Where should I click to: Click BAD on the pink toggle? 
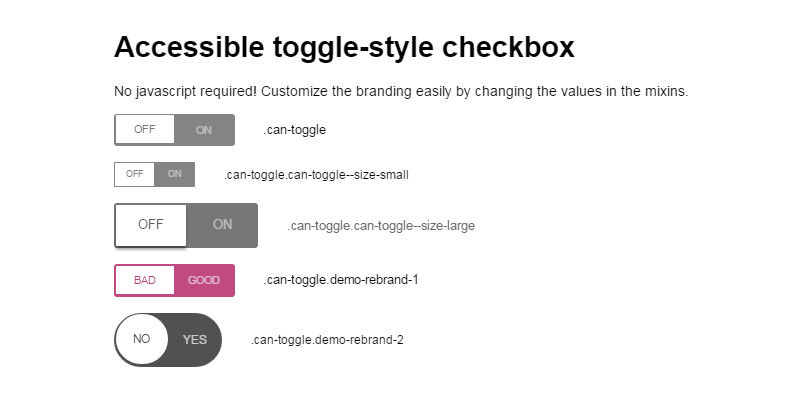coord(145,280)
